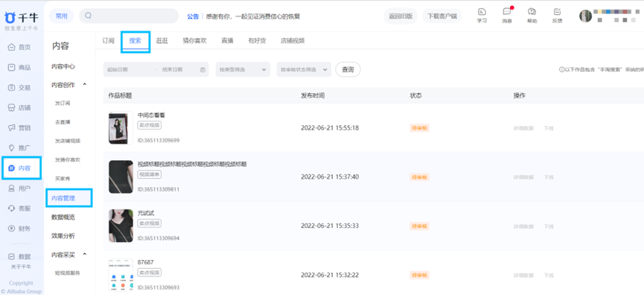Open 关于千牛 link
The height and width of the screenshot is (295, 644).
point(21,267)
